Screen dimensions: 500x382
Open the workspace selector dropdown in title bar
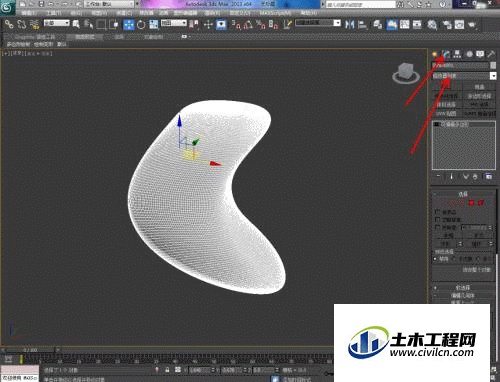[109, 4]
